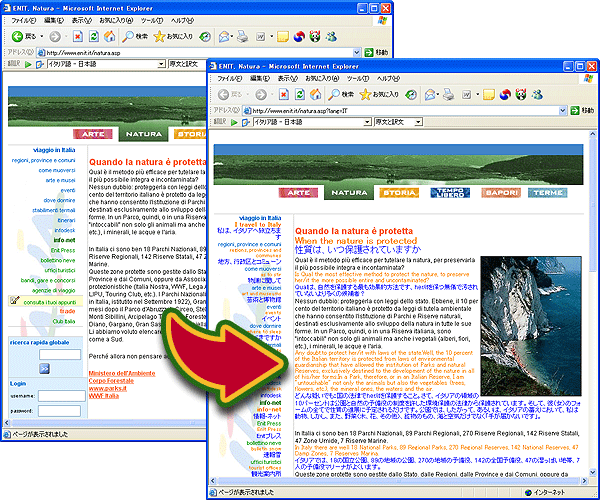Click Corpo Forestale link in rear window
600x500 pixels.
pos(111,381)
